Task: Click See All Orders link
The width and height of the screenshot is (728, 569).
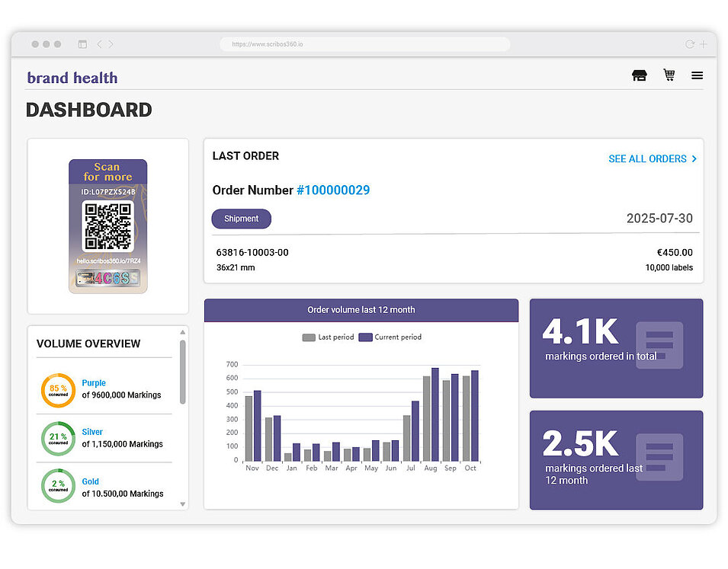Action: [x=652, y=159]
